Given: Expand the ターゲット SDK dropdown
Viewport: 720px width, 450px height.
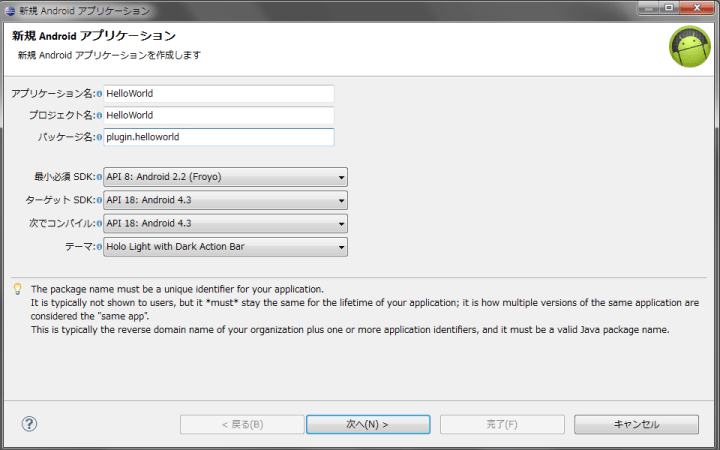Looking at the screenshot, I should pyautogui.click(x=225, y=201).
